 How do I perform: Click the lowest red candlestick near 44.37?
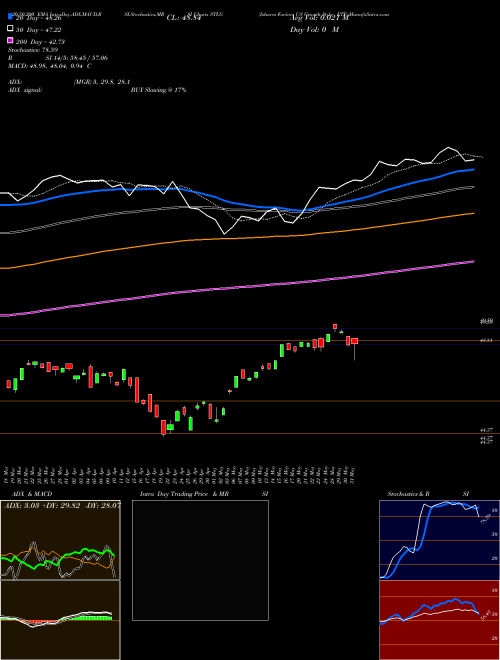click(163, 427)
